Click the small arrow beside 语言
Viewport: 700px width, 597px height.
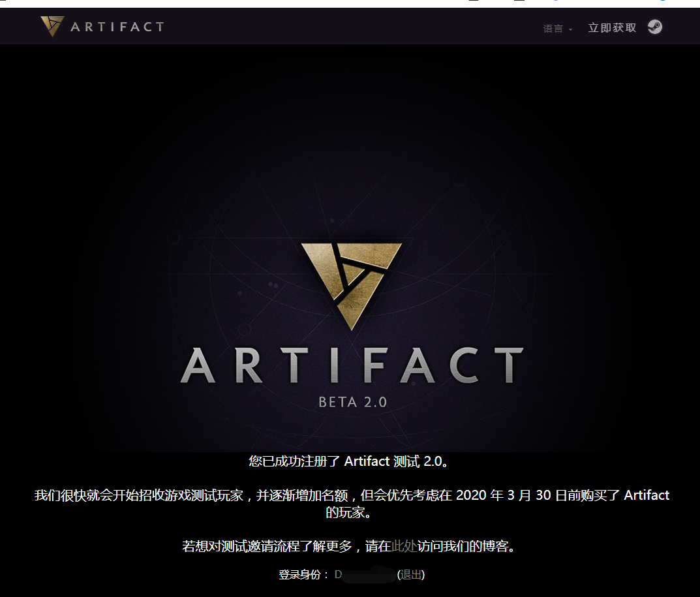tap(570, 29)
